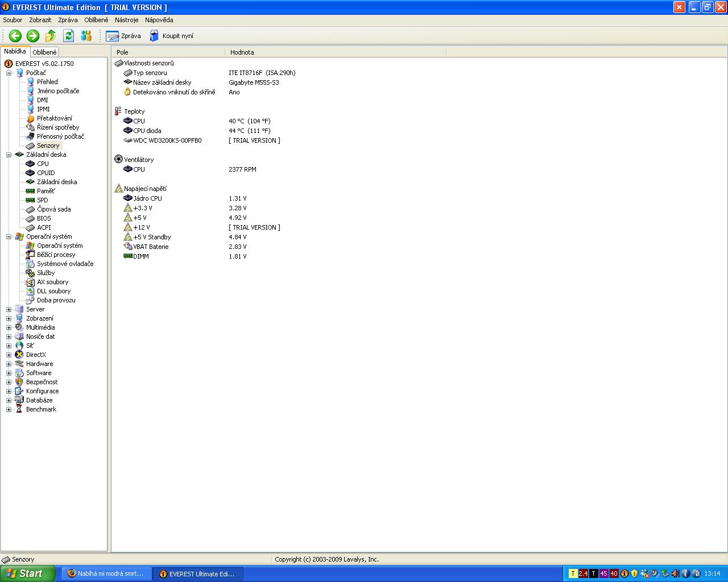Collapse the Počítač tree node

(9, 73)
